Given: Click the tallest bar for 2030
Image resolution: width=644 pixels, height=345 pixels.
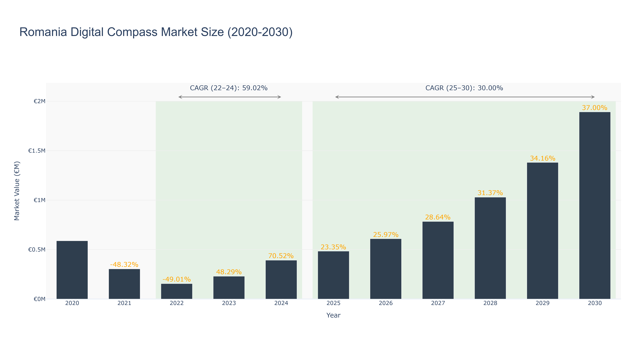Looking at the screenshot, I should click(595, 206).
